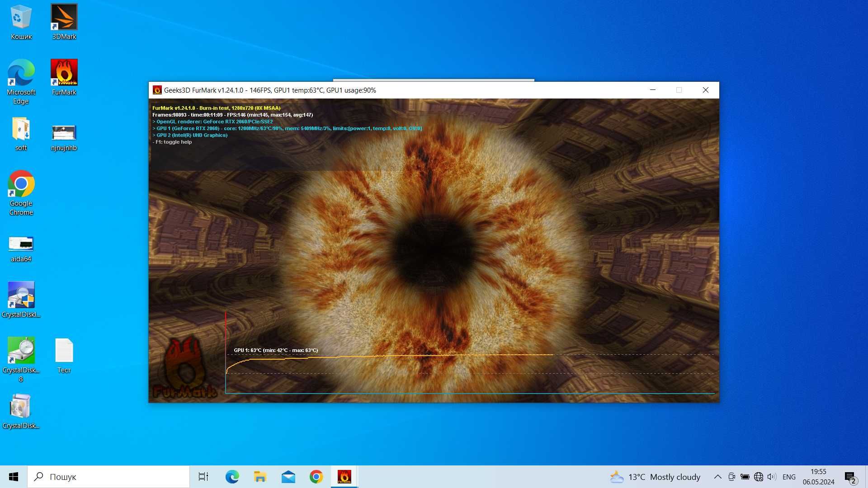Open the Windows Start menu
Viewport: 868px width, 488px height.
(14, 477)
